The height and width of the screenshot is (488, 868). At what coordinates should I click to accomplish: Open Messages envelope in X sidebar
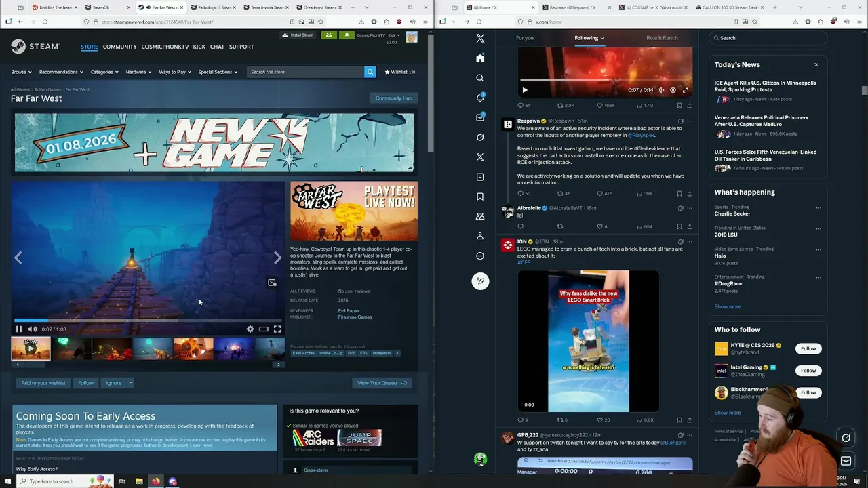480,117
